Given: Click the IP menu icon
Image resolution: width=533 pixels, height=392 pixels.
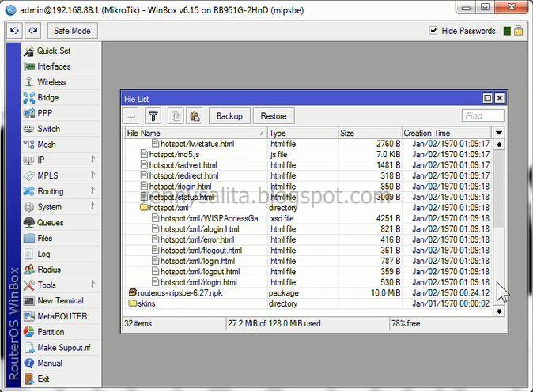Looking at the screenshot, I should point(29,160).
